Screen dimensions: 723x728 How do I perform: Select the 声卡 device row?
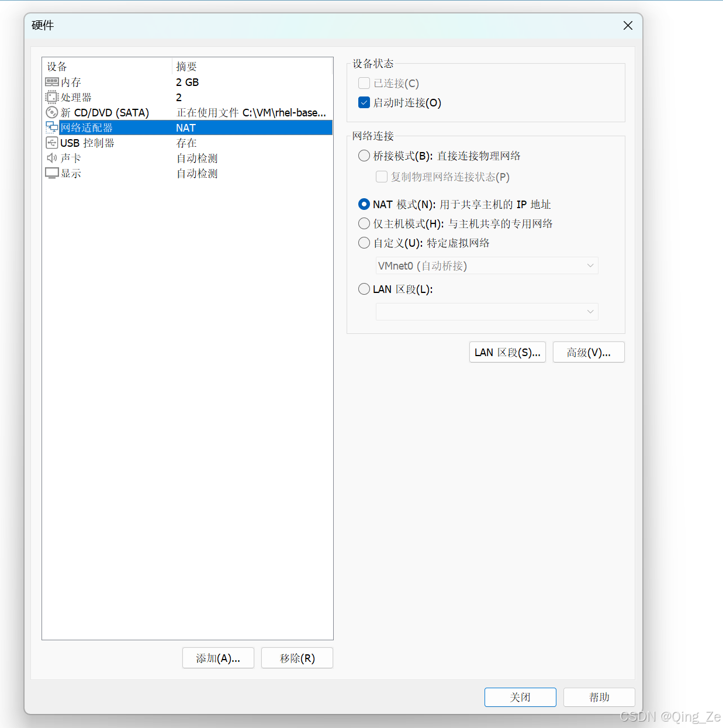tap(188, 158)
